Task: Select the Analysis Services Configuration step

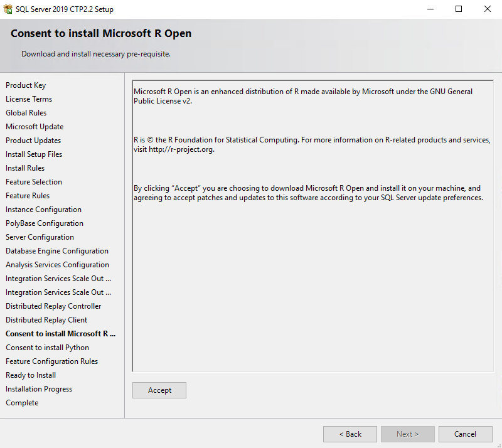Action: pos(57,265)
